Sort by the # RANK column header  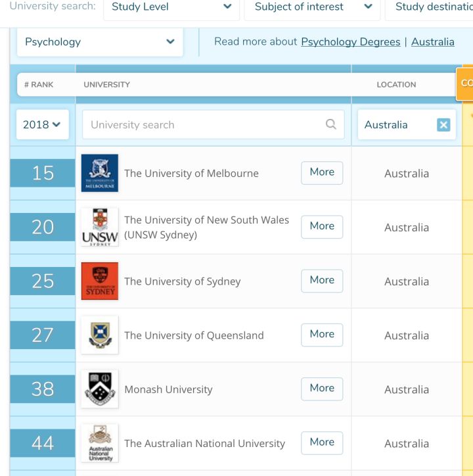39,84
